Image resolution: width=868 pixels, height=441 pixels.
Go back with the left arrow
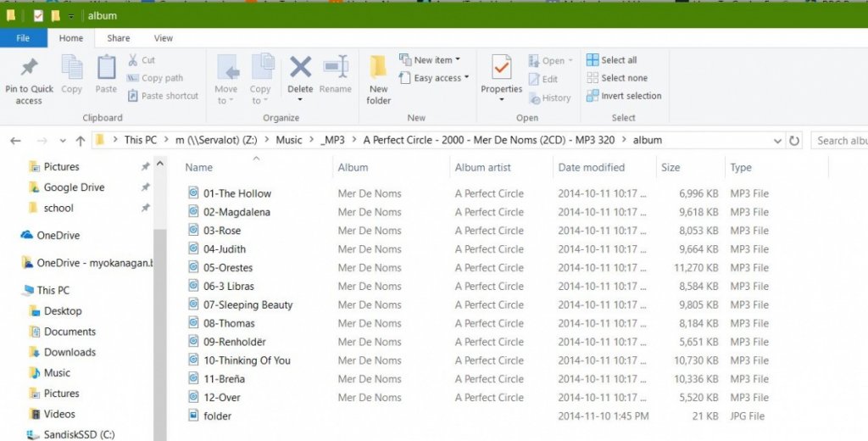(15, 141)
